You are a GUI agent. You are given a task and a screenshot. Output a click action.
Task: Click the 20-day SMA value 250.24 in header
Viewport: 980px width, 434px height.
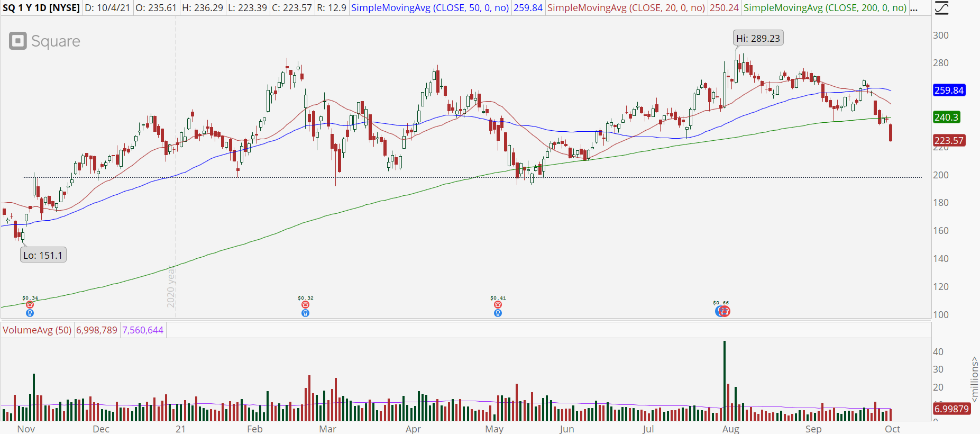click(x=724, y=8)
